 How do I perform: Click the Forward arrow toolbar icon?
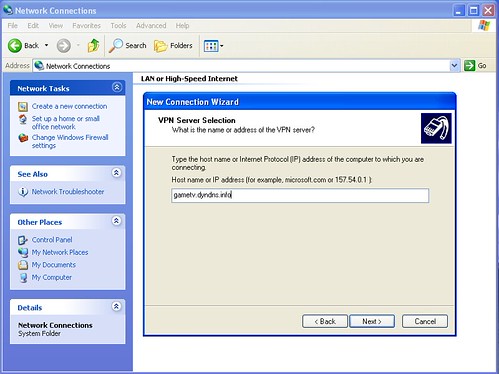pos(63,46)
